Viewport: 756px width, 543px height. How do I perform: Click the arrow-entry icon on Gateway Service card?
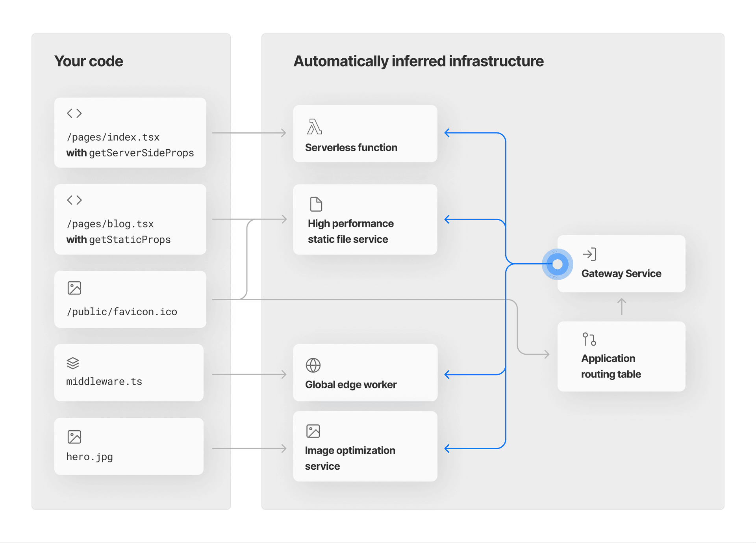[589, 254]
